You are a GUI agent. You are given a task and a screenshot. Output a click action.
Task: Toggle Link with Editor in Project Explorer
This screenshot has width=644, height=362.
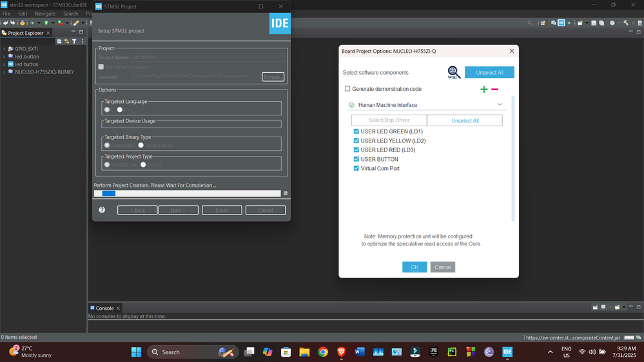(66, 41)
